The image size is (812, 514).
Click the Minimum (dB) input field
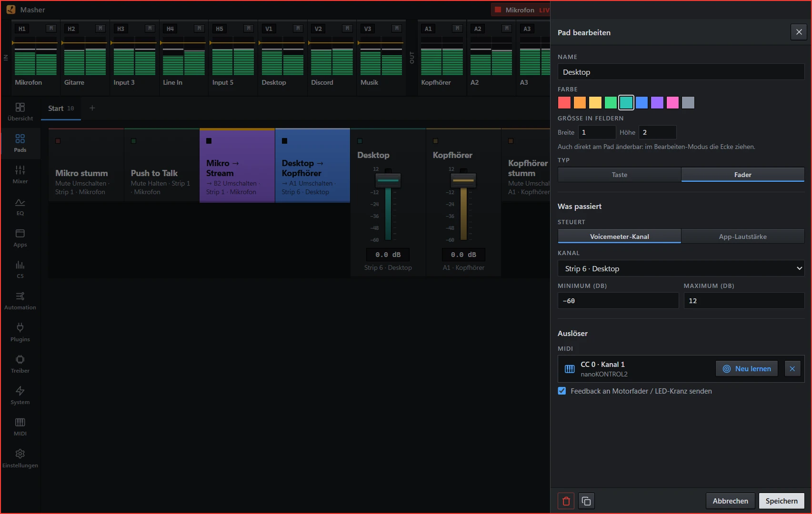point(618,301)
